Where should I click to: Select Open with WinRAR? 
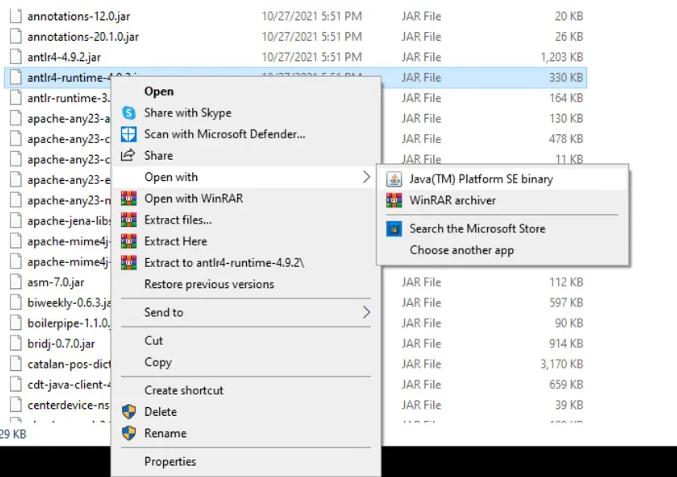[x=246, y=199]
